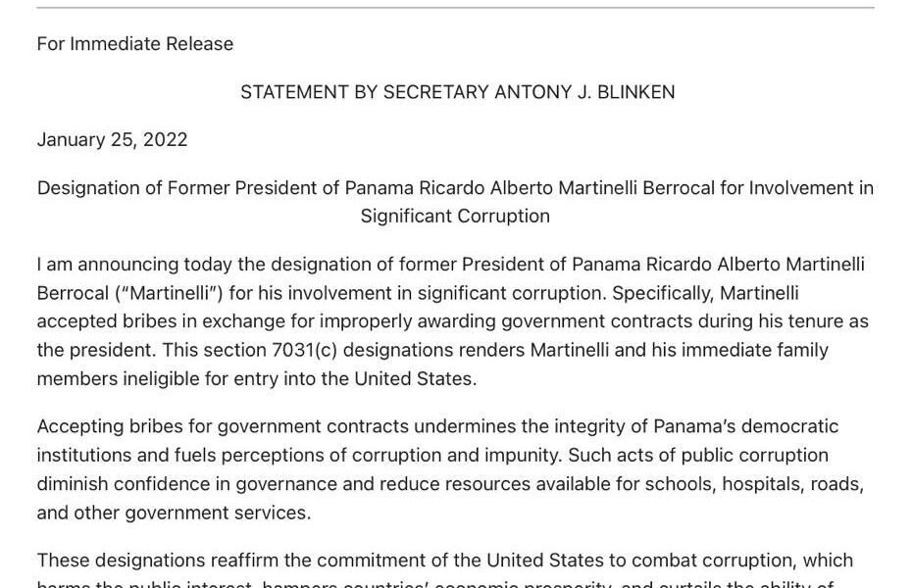Click the 'STATEMENT BY SECRETARY ANTONY J. BLINKEN' heading
Screen dimensions: 912x588
tap(458, 92)
